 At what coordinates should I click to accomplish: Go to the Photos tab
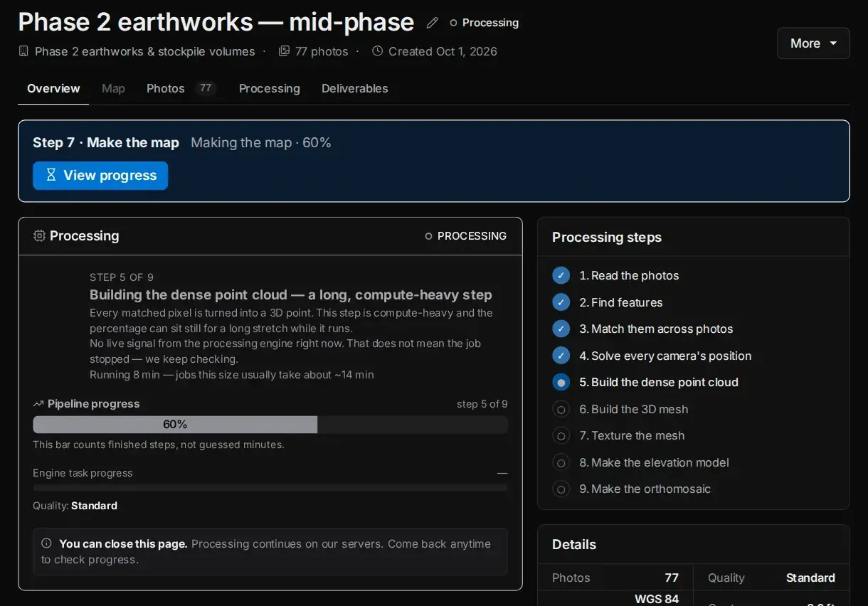[x=181, y=88]
